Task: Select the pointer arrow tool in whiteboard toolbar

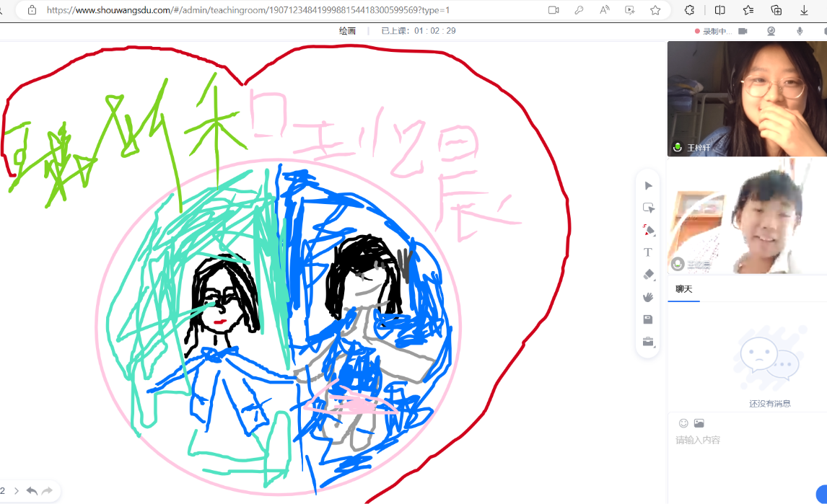Action: (648, 185)
